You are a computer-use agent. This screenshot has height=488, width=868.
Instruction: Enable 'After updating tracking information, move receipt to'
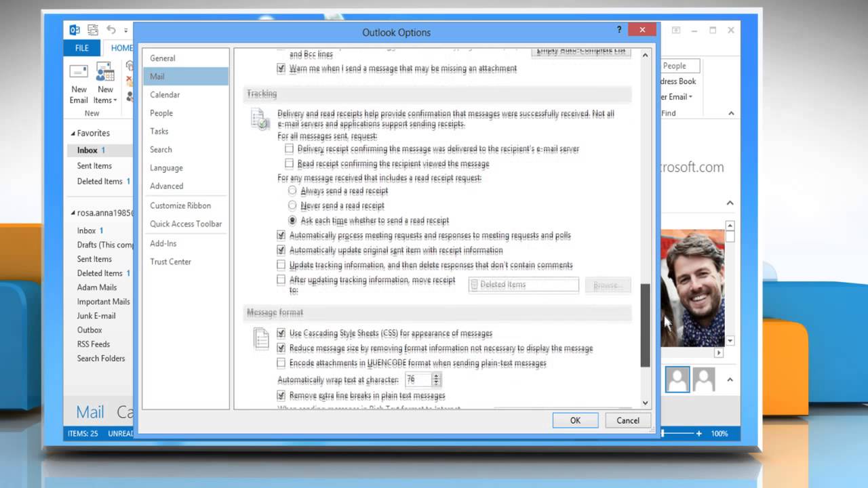point(281,280)
